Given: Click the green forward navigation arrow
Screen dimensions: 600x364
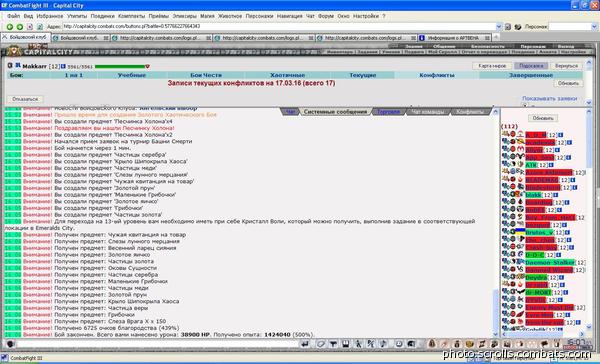Looking at the screenshot, I should pos(20,27).
